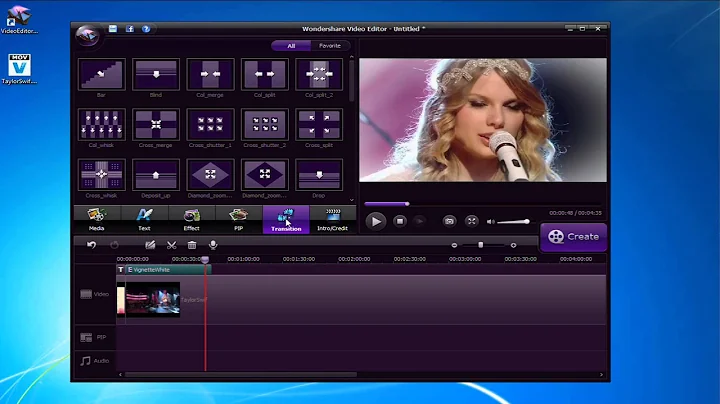Open the Help question mark icon
This screenshot has width=720, height=404.
click(146, 29)
